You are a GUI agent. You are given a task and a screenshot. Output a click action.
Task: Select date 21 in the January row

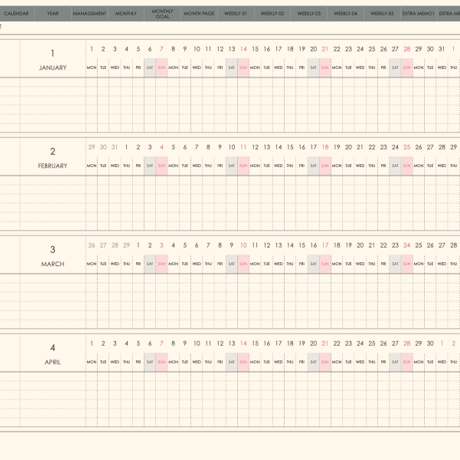point(325,49)
